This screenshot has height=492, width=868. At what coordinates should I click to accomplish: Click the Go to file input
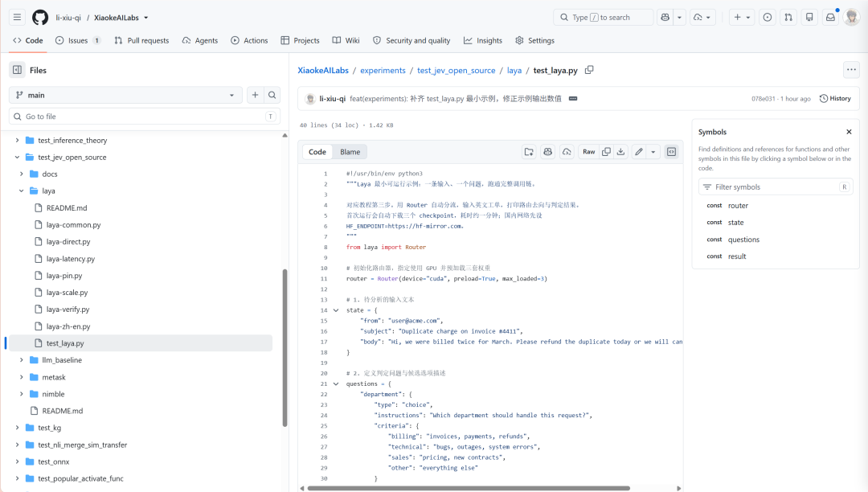pos(145,117)
